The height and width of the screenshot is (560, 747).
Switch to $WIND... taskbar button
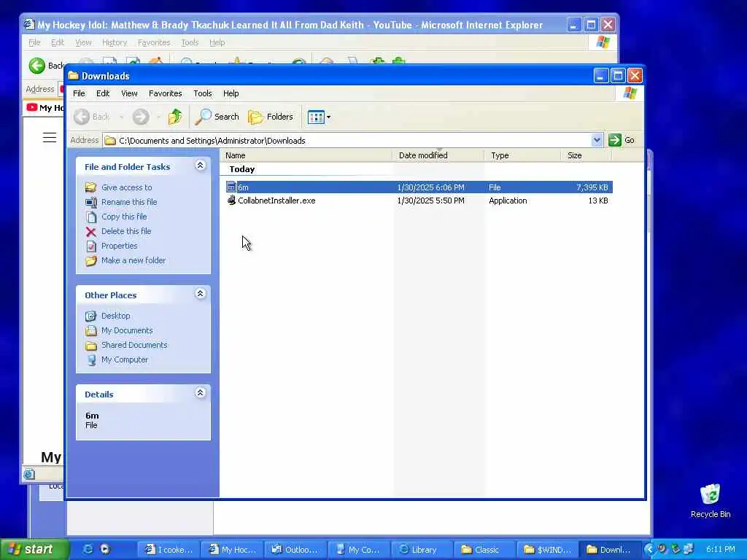click(549, 550)
